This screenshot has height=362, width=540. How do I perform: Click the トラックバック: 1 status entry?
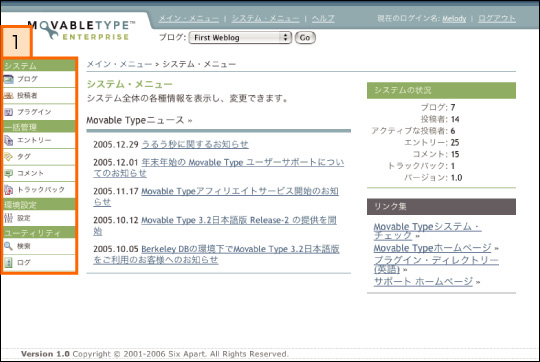click(x=421, y=166)
